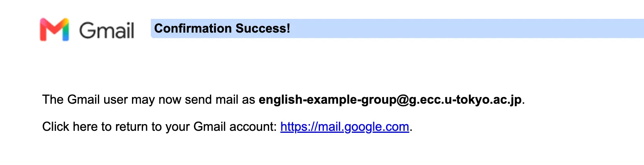Click the word "Confirmation" in the blue banner
The width and height of the screenshot is (644, 165).
(x=193, y=28)
